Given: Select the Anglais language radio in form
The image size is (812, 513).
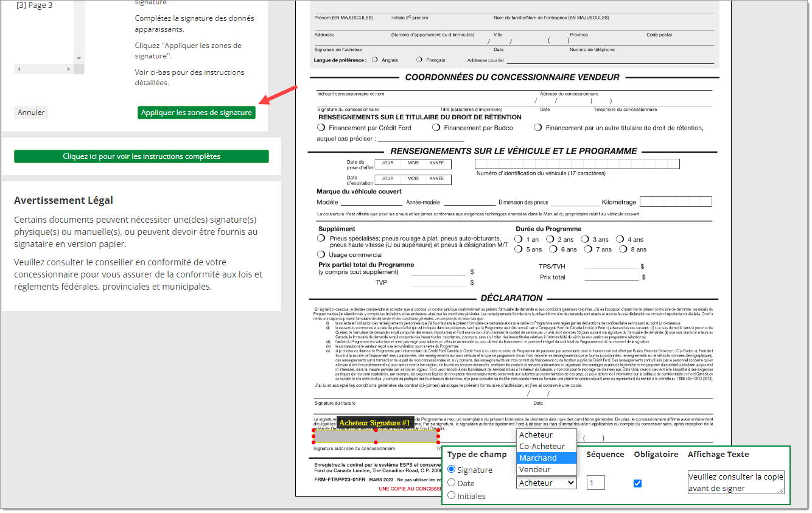Looking at the screenshot, I should click(x=375, y=60).
